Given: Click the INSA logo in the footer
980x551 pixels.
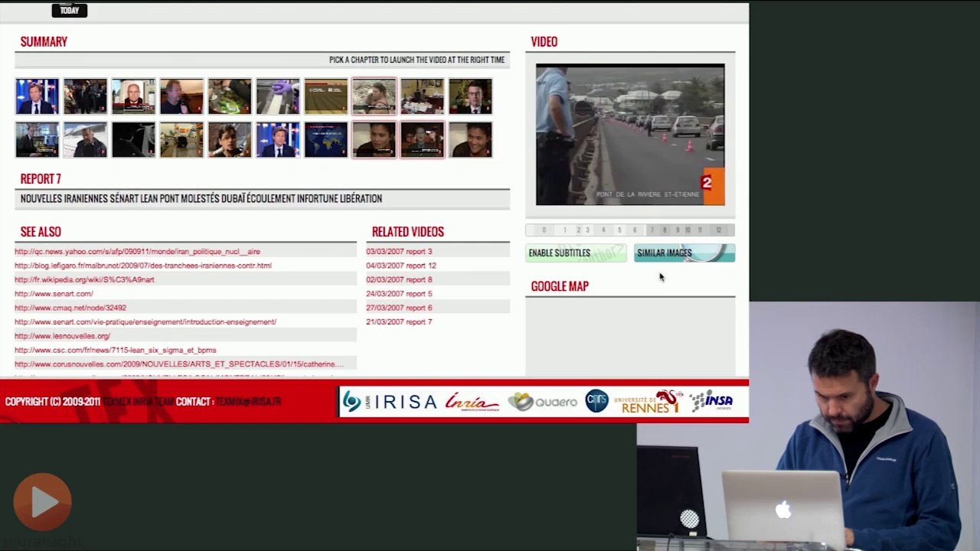Looking at the screenshot, I should (x=711, y=401).
